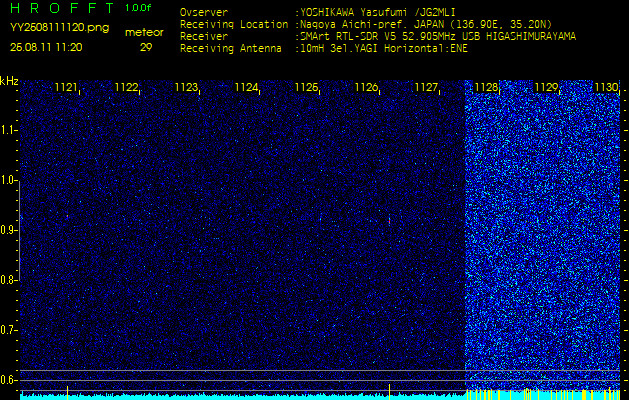
Task: Click the 0.6 kHz frequency label
Action: (x=8, y=380)
